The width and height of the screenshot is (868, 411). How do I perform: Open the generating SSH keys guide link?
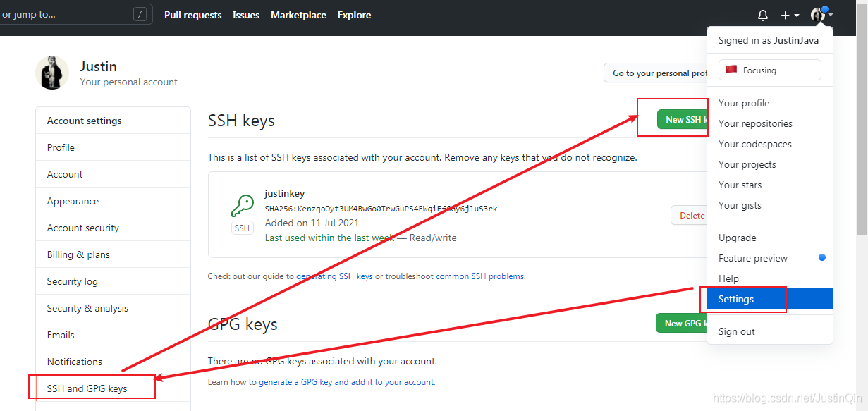pos(334,276)
